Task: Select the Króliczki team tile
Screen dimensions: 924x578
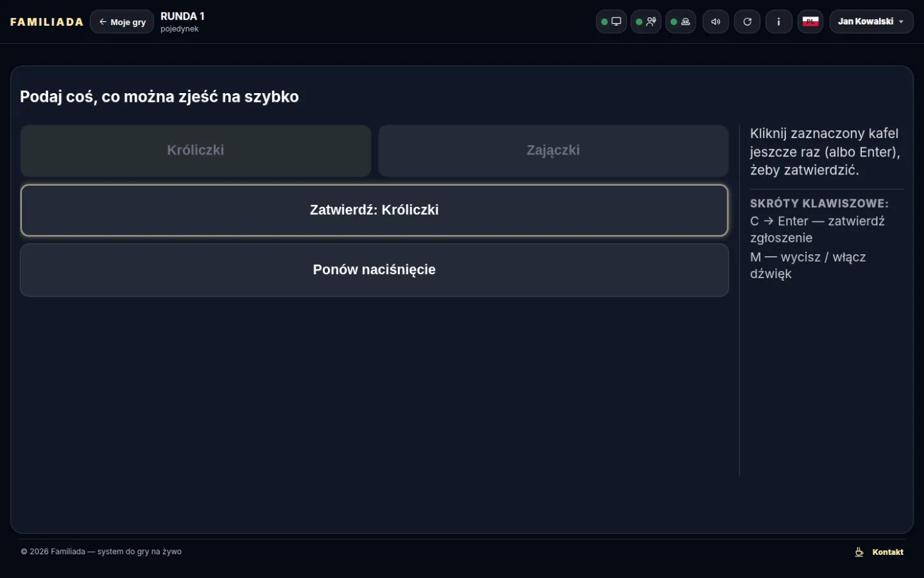Action: coord(195,151)
